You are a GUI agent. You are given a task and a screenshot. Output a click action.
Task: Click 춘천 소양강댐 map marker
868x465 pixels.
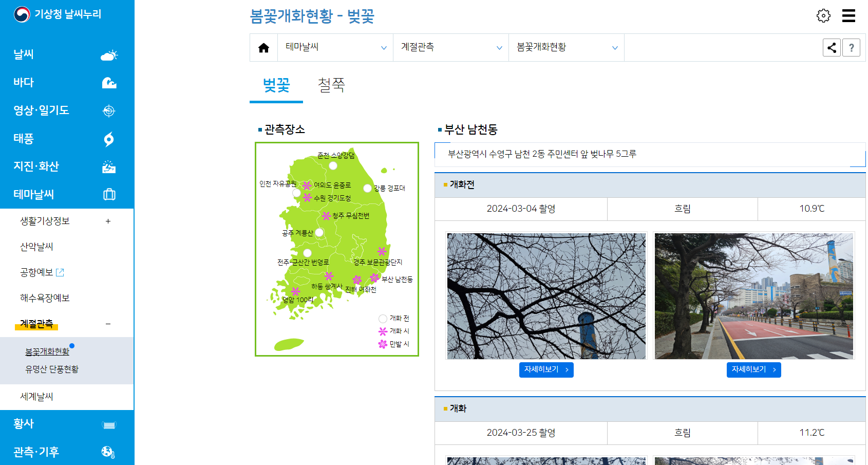tap(333, 165)
